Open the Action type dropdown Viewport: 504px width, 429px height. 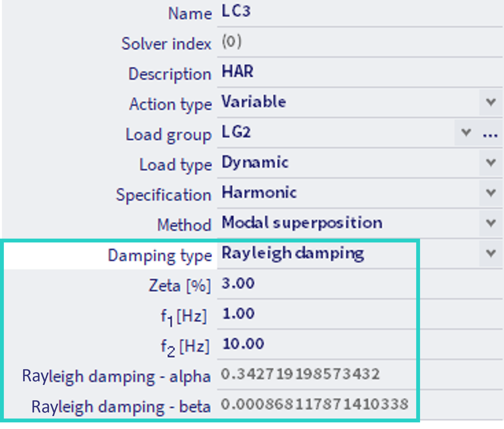coord(490,102)
